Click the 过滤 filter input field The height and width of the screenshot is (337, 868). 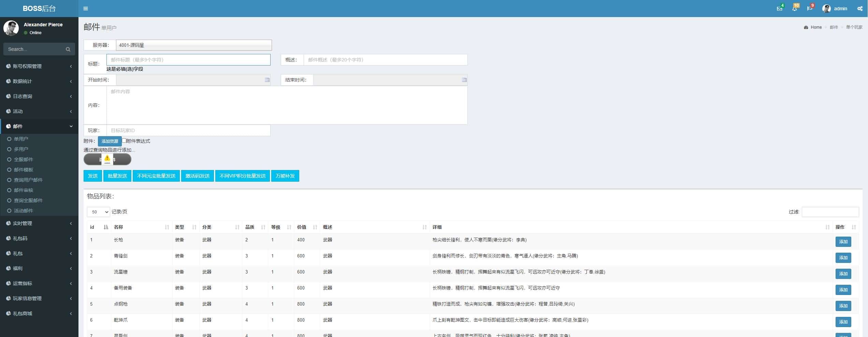click(830, 212)
